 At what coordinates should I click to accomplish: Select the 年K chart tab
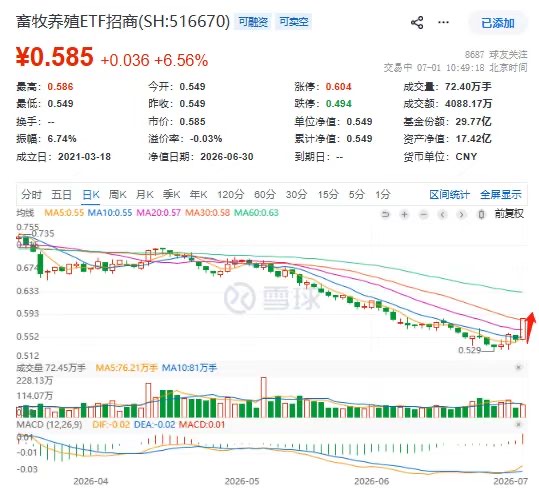[x=198, y=195]
